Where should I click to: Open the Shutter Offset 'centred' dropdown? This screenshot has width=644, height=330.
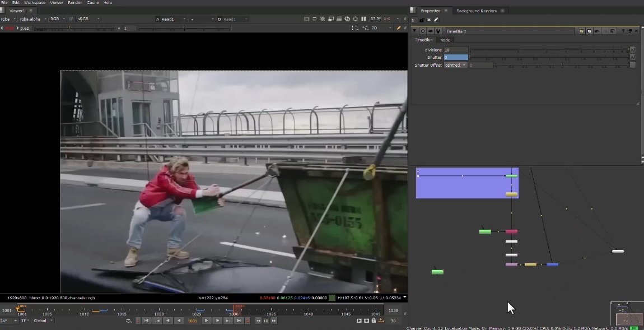[455, 65]
